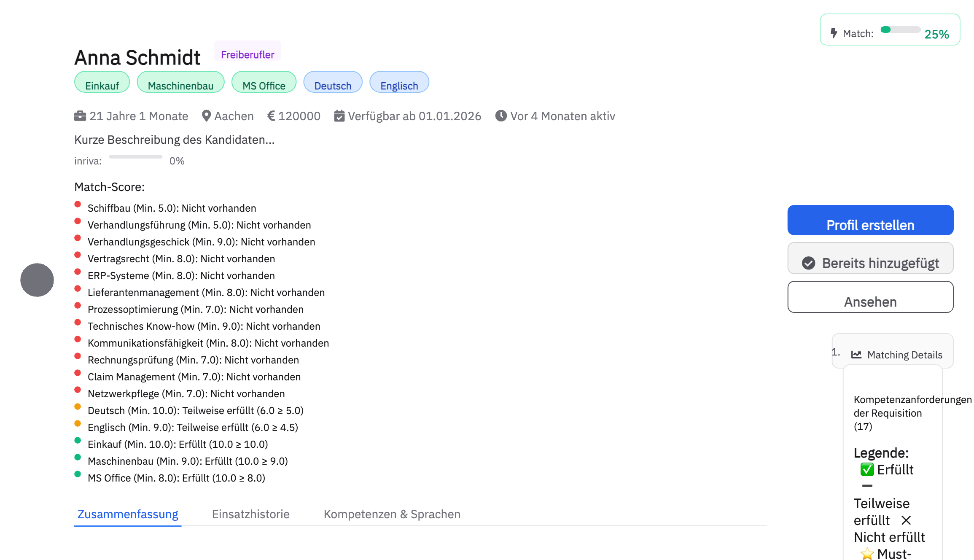Open Kompetenzen & Sprachen tab
The height and width of the screenshot is (560, 974).
pos(392,514)
